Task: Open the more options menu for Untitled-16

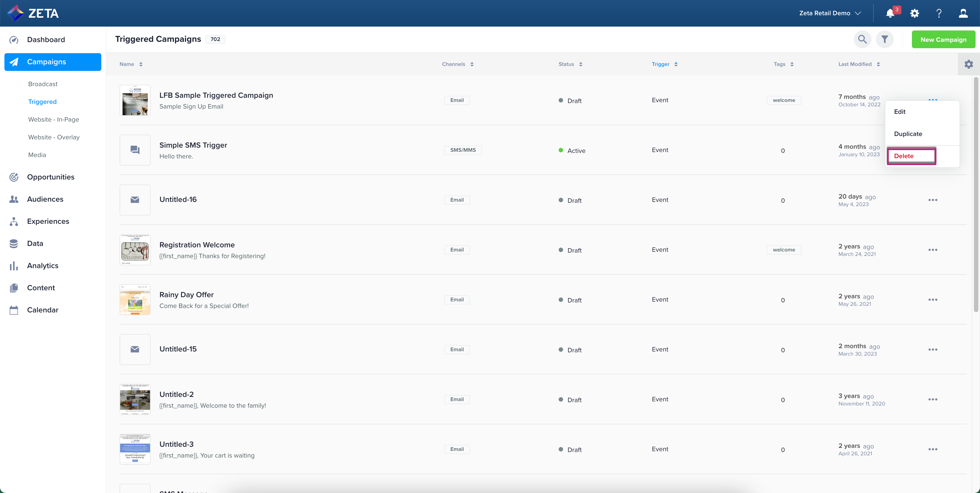Action: [932, 200]
